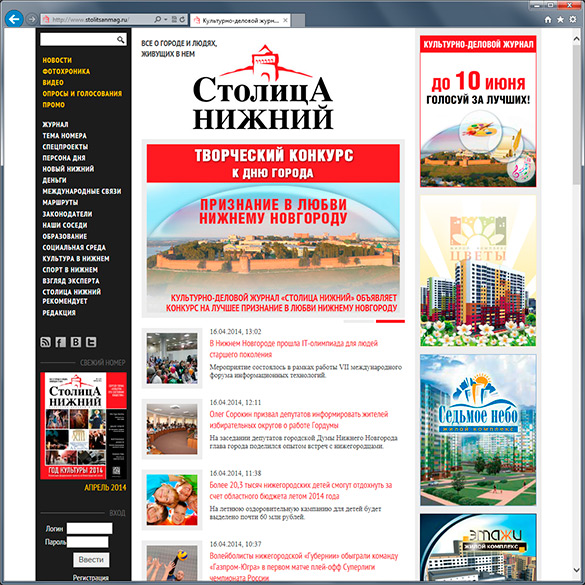This screenshot has height=585, width=585.
Task: Open the Маршруты section
Action: [x=60, y=203]
